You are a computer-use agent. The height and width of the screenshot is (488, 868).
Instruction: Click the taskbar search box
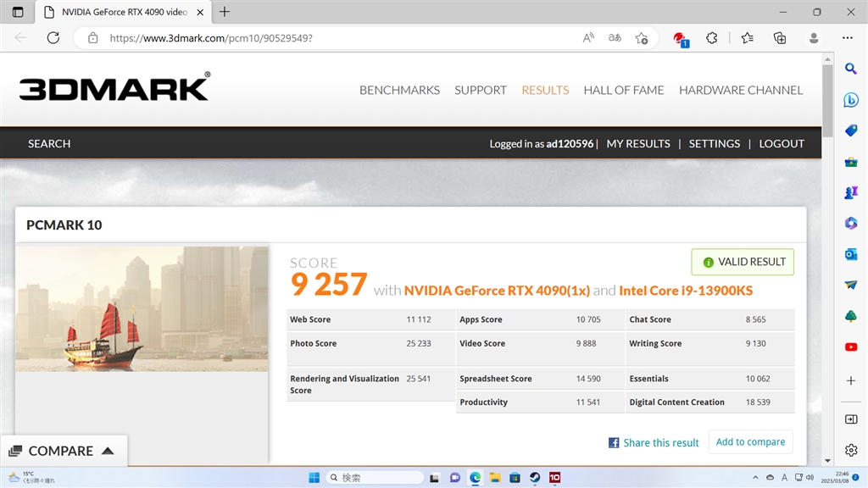point(375,478)
